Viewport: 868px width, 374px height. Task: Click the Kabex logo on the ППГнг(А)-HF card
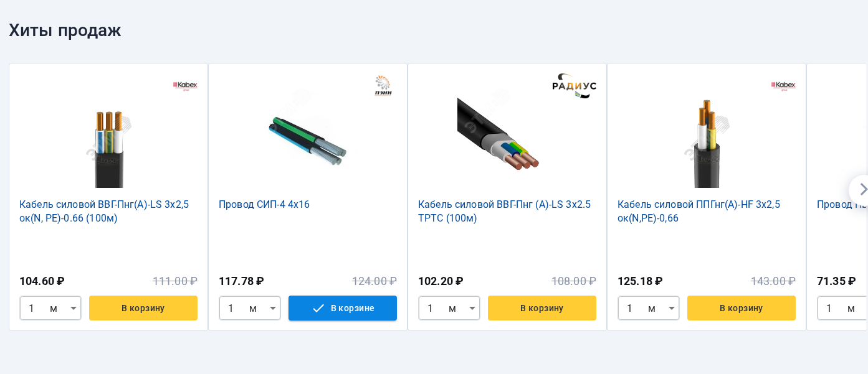click(x=783, y=86)
